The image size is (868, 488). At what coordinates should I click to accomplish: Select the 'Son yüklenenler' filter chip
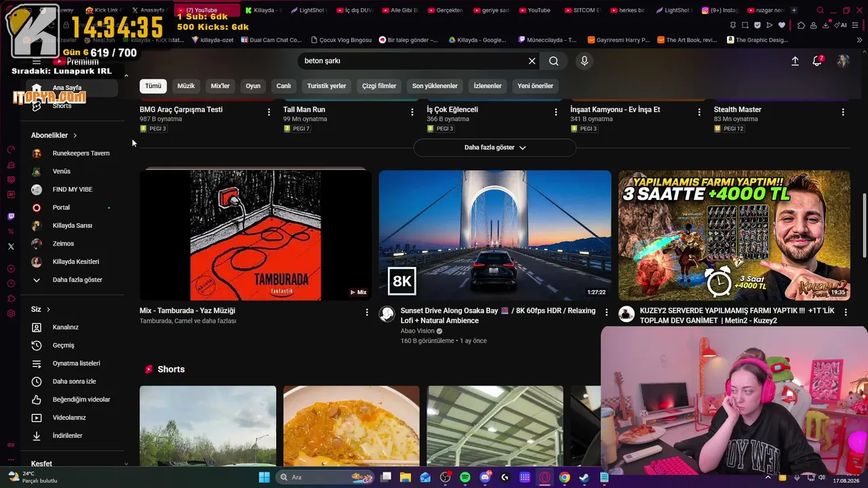435,86
